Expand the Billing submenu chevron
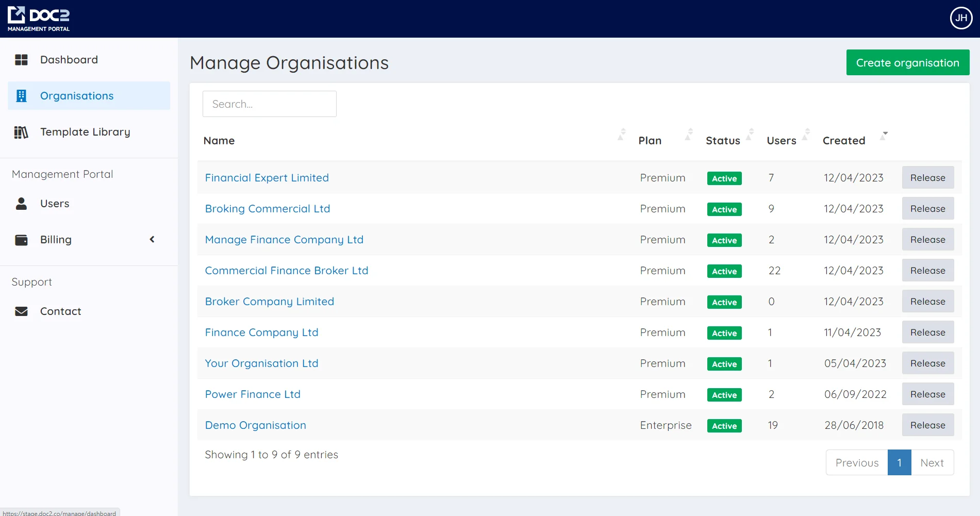Screen dimensions: 980x516 152,239
